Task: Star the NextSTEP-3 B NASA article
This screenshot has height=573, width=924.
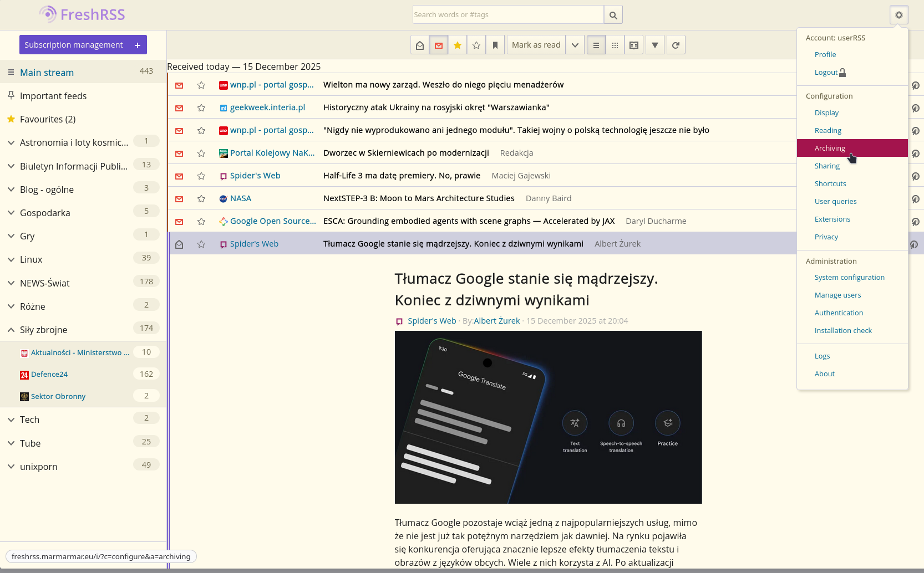Action: click(201, 199)
